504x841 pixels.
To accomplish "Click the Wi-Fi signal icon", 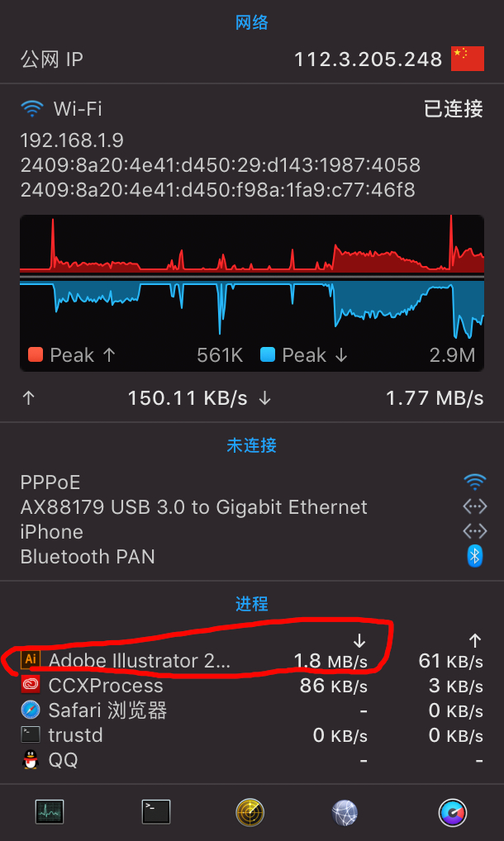I will coord(32,108).
